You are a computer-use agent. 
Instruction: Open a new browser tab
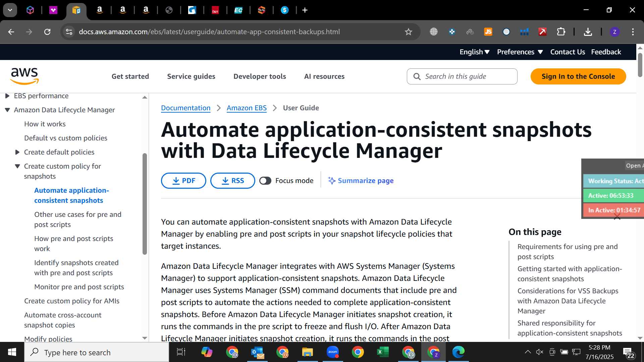coord(305,10)
